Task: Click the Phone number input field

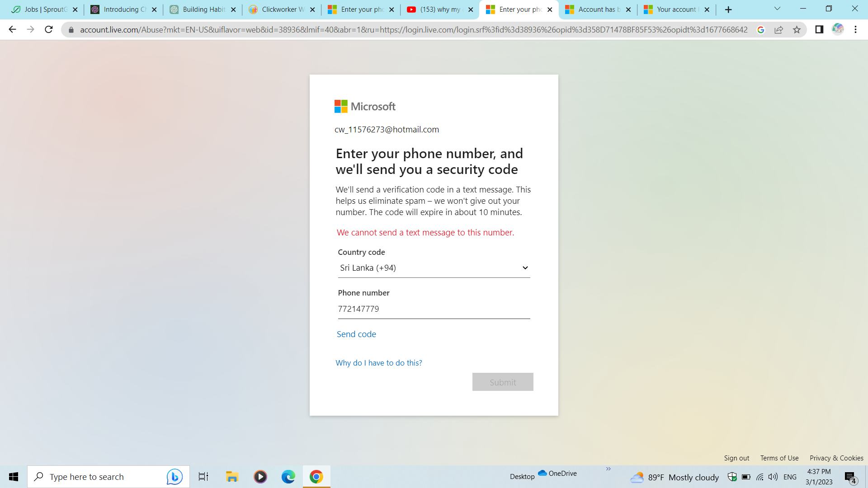Action: coord(434,309)
